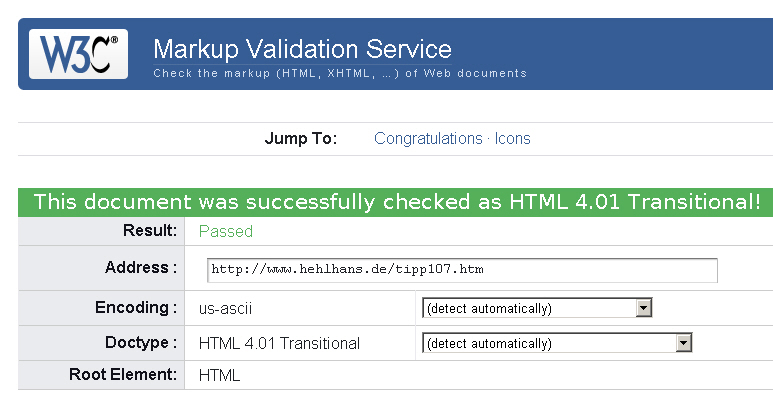
Task: Click the Doctype dropdown arrow button
Action: click(x=683, y=343)
